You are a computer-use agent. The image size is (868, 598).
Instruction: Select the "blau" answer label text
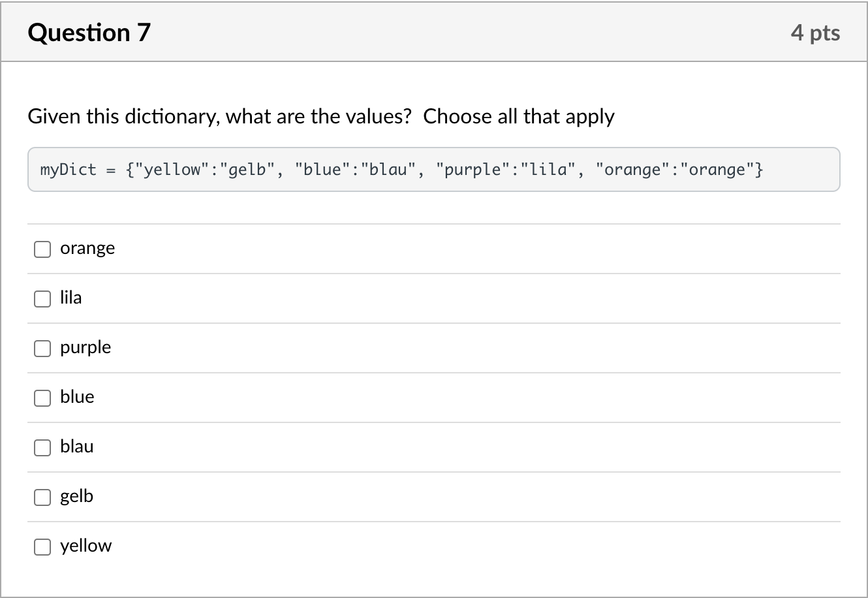click(x=76, y=447)
